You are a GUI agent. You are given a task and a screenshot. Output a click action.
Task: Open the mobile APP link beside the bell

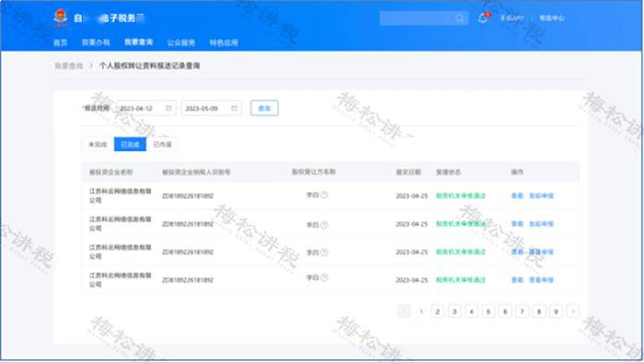(512, 18)
